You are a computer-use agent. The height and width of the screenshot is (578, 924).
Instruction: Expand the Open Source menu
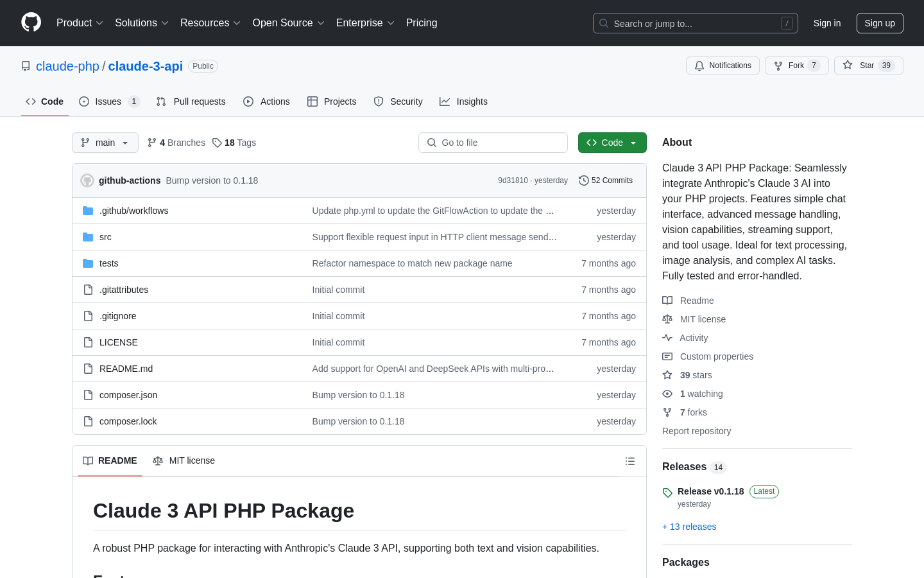[289, 22]
